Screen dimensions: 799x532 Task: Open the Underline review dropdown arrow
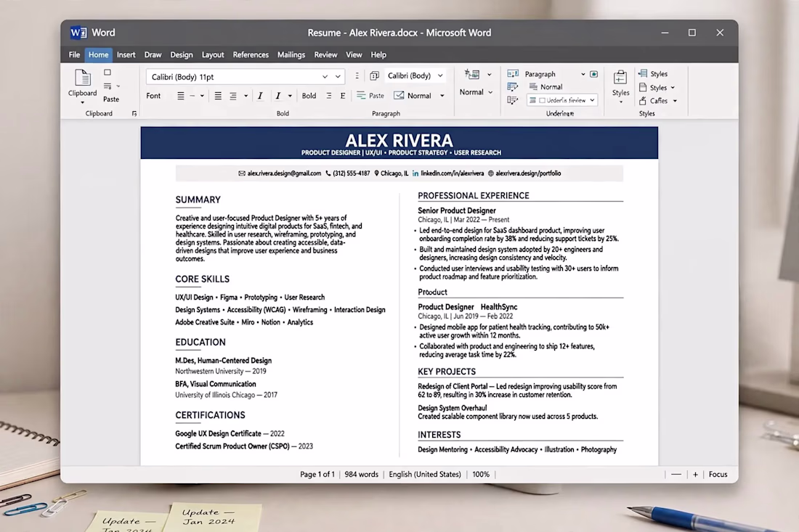pos(592,100)
